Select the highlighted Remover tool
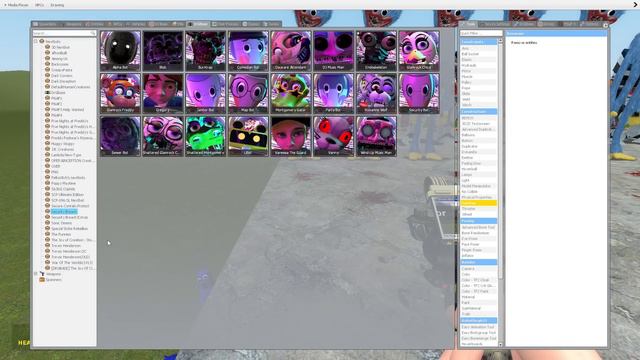The width and height of the screenshot is (640, 360). [x=478, y=203]
